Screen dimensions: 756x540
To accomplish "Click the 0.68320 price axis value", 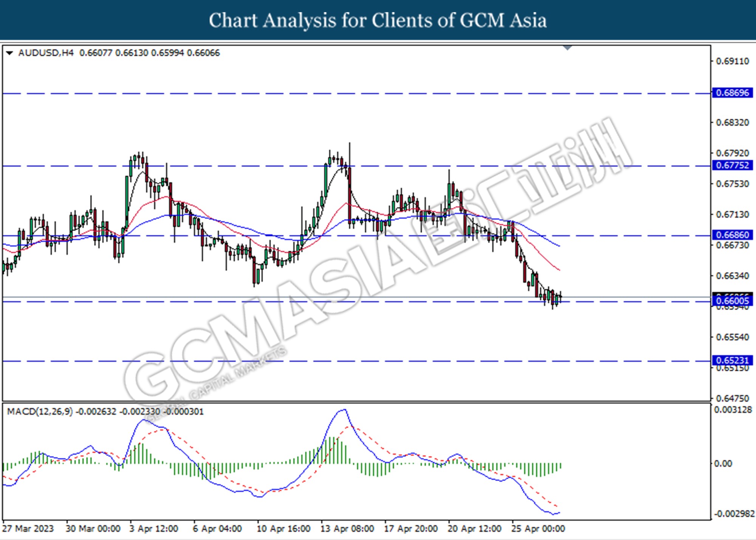I will point(732,123).
